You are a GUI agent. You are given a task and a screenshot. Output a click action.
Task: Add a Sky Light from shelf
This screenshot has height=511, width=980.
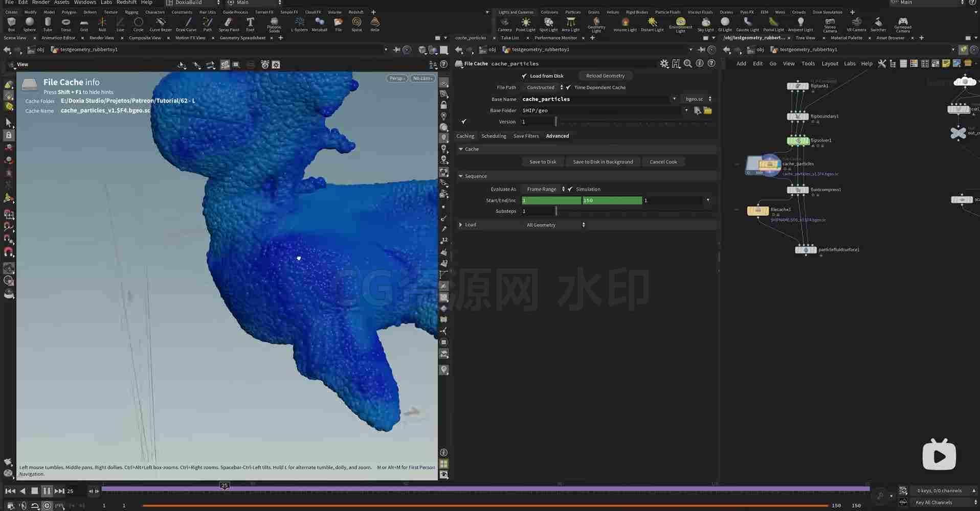705,24
